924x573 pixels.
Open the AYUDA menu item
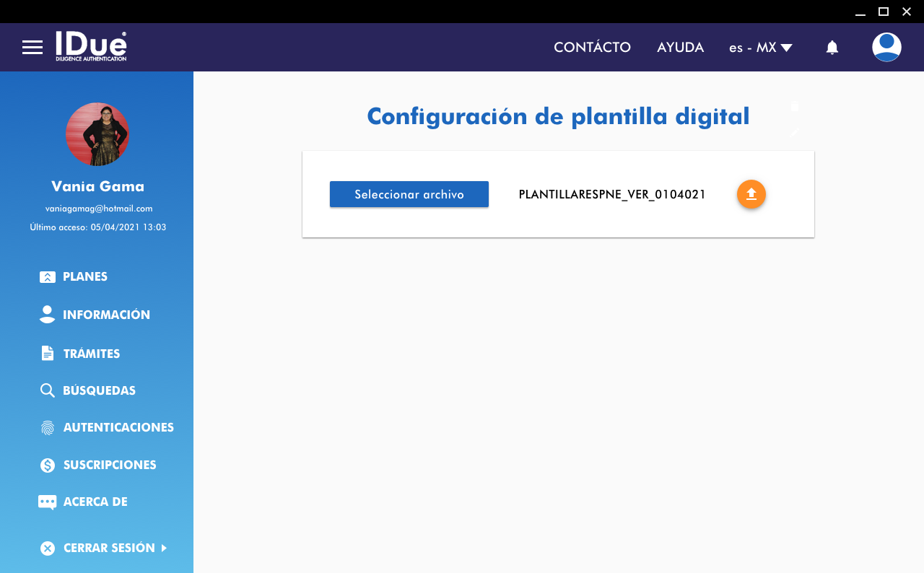tap(680, 48)
